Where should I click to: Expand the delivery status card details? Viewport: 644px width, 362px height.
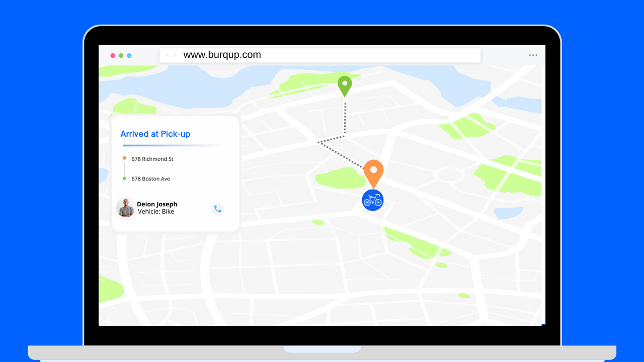click(175, 173)
